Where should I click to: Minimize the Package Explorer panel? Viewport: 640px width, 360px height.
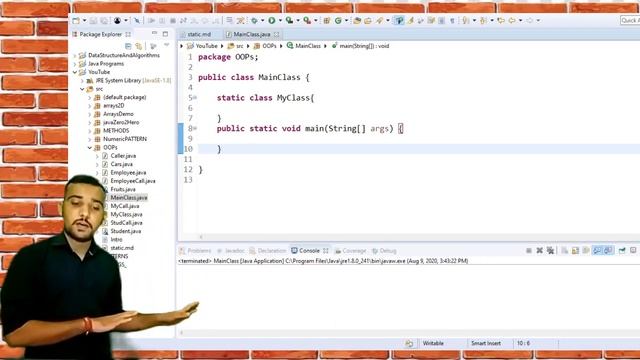coord(154,33)
